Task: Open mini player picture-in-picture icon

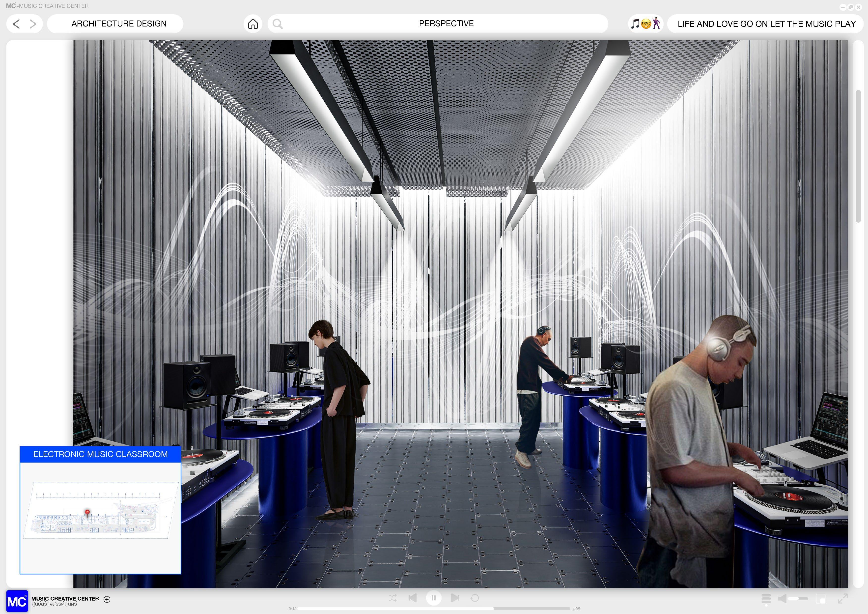Action: (x=820, y=598)
